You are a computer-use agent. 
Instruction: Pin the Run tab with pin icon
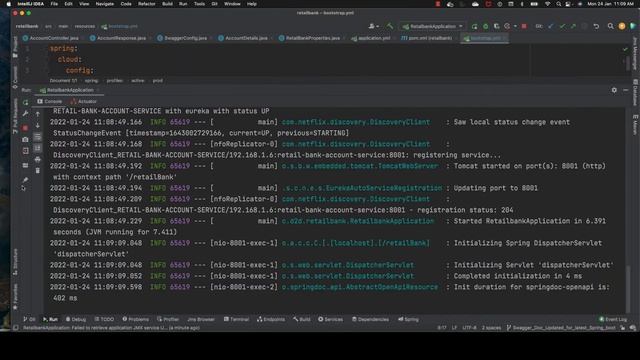(25, 180)
